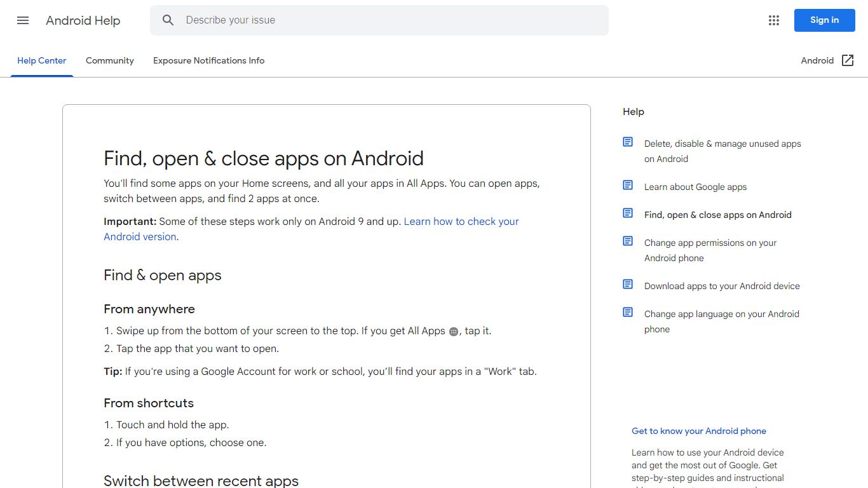Click article icon beside Find, open & close apps

tap(628, 213)
